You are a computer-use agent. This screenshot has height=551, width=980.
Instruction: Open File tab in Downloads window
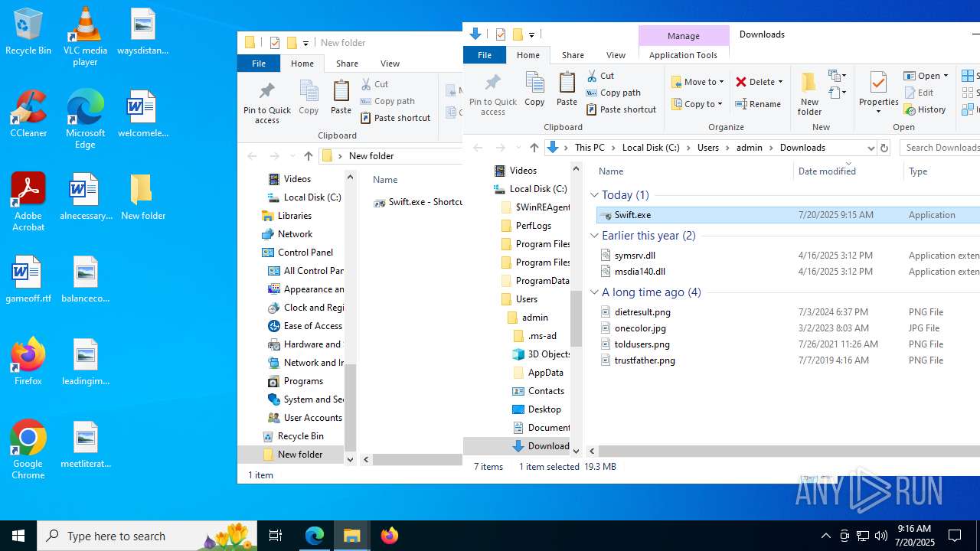(x=485, y=55)
